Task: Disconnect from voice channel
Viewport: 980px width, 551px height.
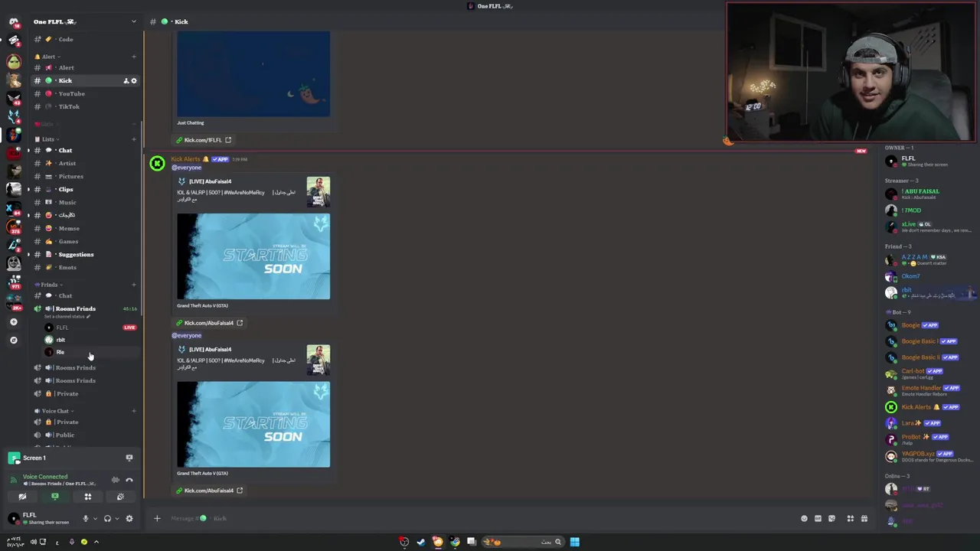Action: [129, 480]
